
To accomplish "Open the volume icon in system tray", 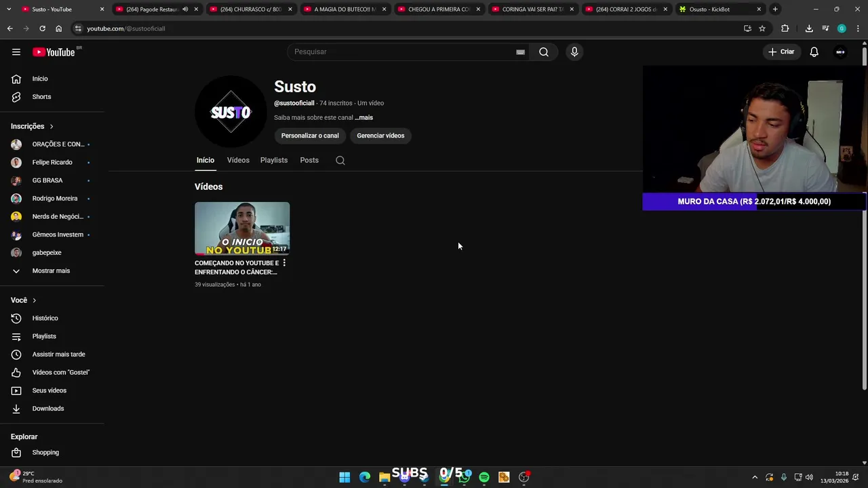I will (809, 477).
